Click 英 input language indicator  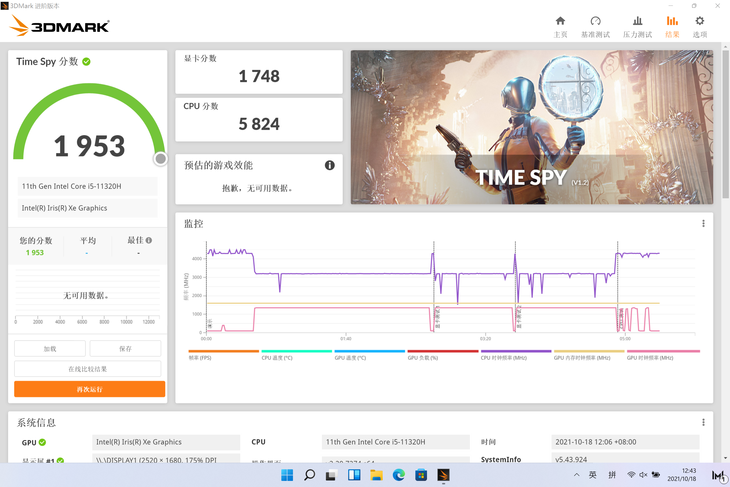pyautogui.click(x=592, y=475)
